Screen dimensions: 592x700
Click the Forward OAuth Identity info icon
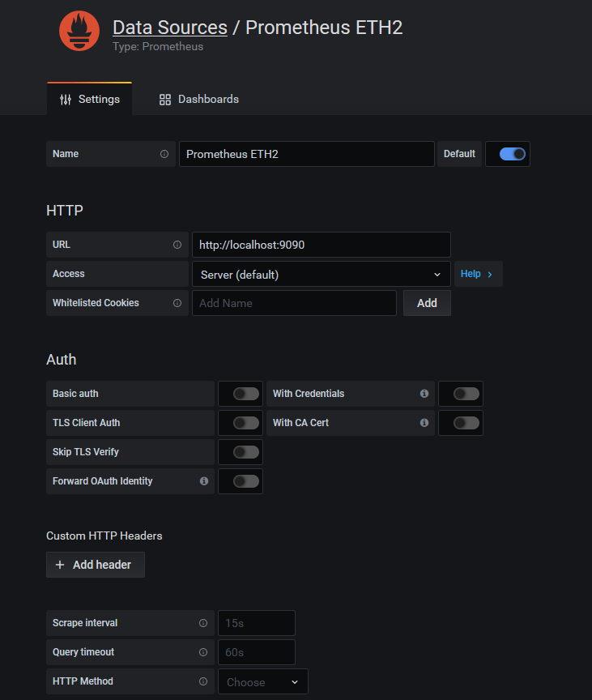pos(204,480)
